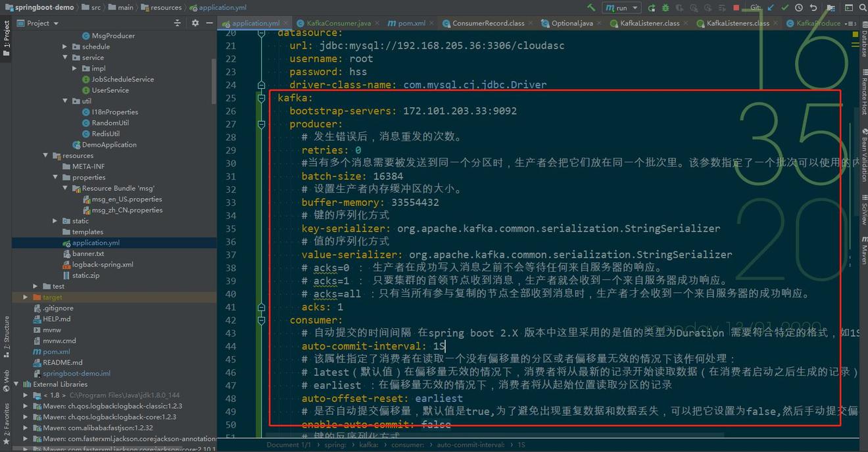Click the Build project hammer icon
Screen dimensions: 868x452
pyautogui.click(x=591, y=8)
